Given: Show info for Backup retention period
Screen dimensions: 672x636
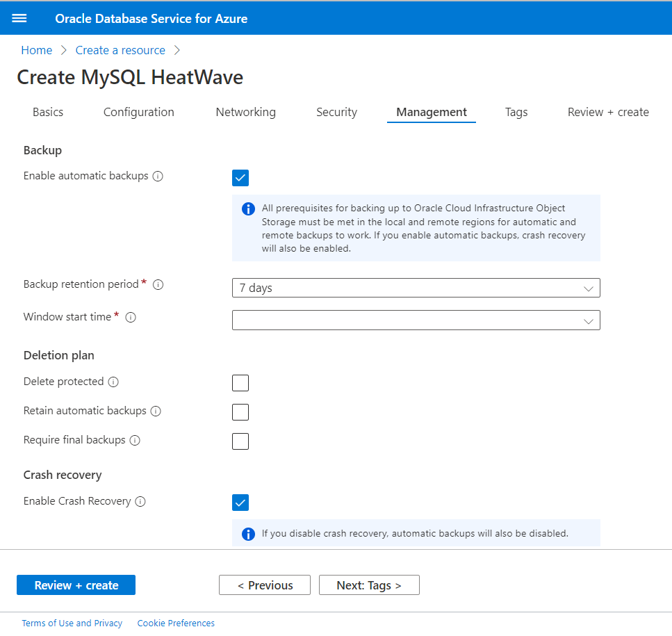Looking at the screenshot, I should [158, 284].
